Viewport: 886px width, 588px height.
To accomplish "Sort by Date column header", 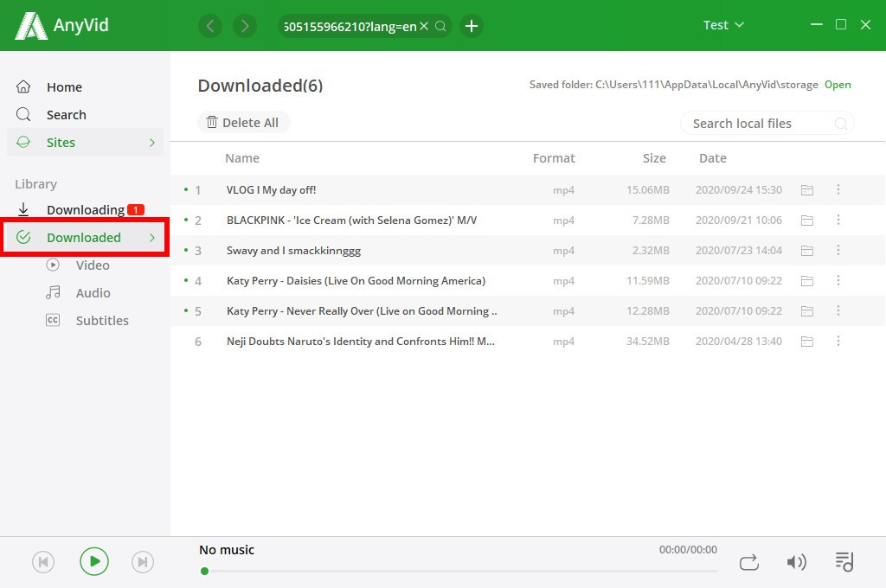I will point(713,158).
